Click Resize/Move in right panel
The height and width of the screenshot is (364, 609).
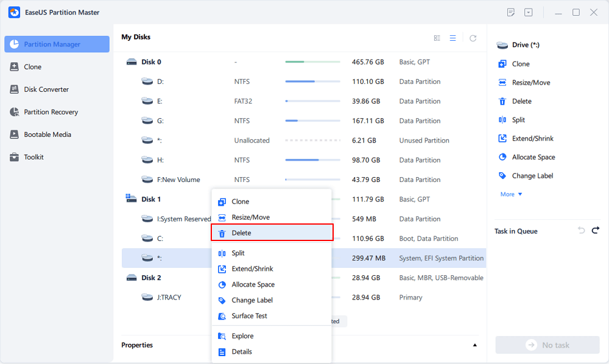530,83
